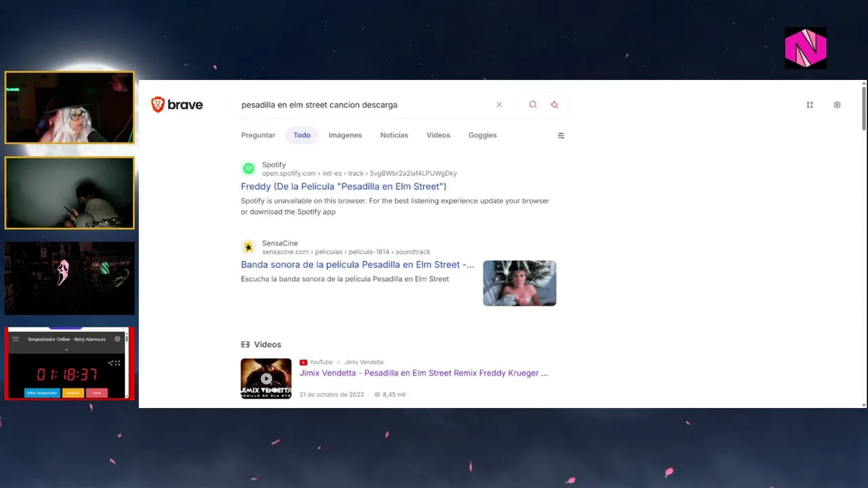This screenshot has width=868, height=488.
Task: Click the timer fullscreen icon
Action: [x=117, y=363]
